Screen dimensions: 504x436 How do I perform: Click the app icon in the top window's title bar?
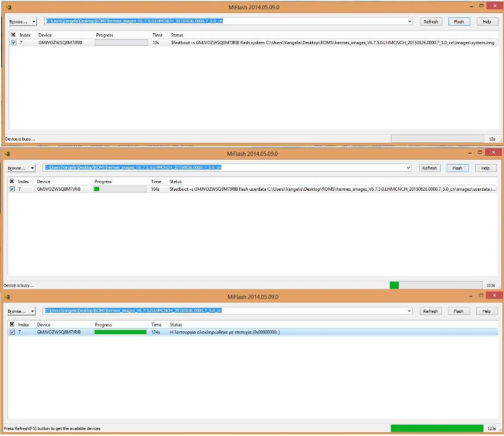(x=8, y=7)
